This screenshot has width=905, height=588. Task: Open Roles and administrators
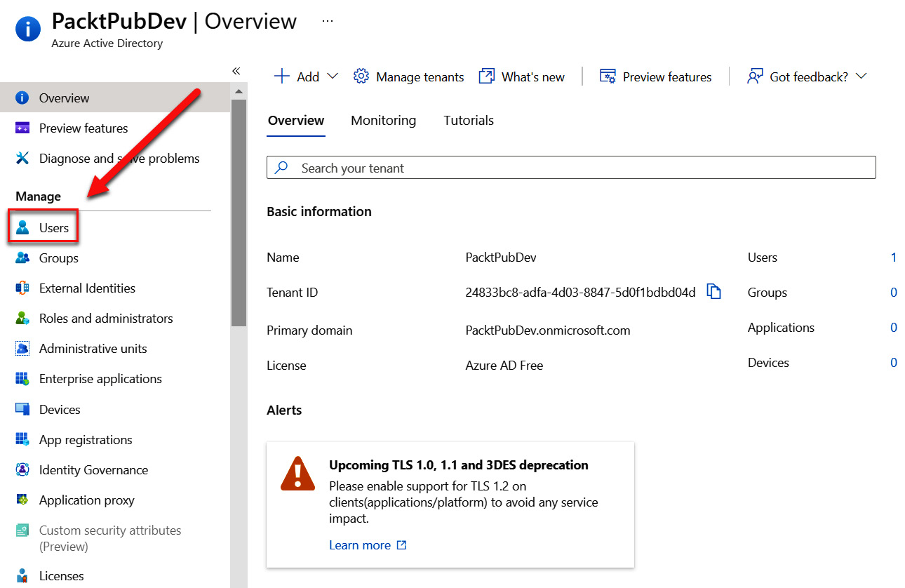tap(106, 319)
